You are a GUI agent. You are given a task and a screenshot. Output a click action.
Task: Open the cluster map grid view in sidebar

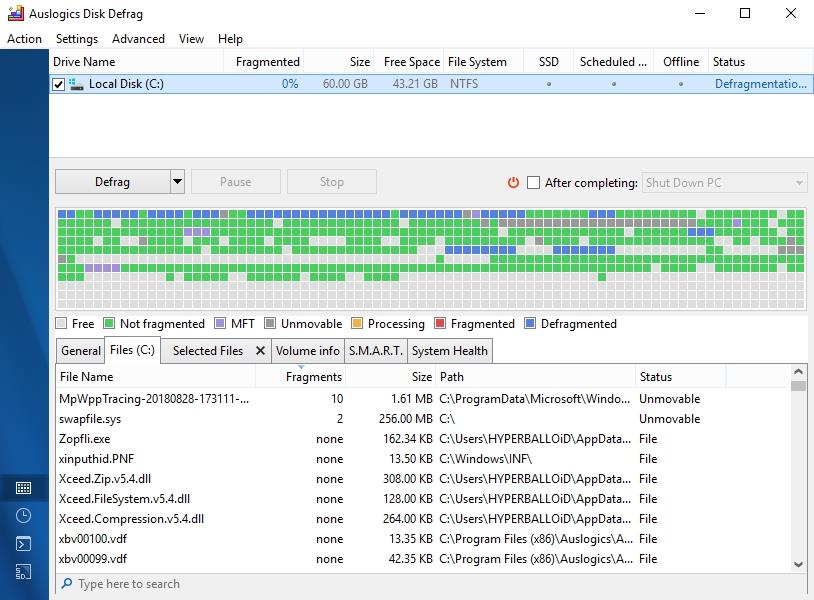23,487
